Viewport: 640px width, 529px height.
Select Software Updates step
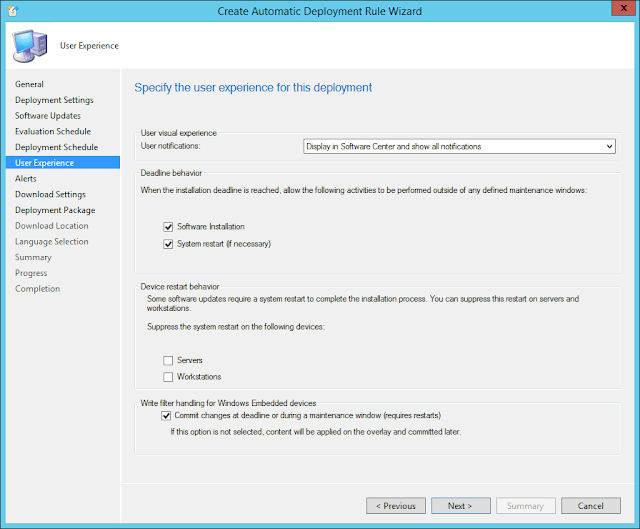(47, 116)
